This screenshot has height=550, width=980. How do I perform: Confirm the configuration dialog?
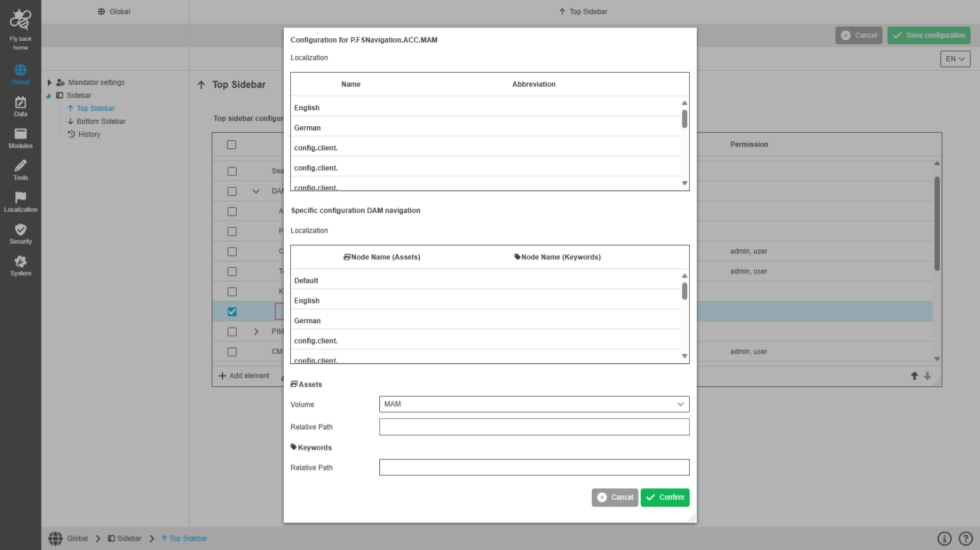[x=665, y=497]
